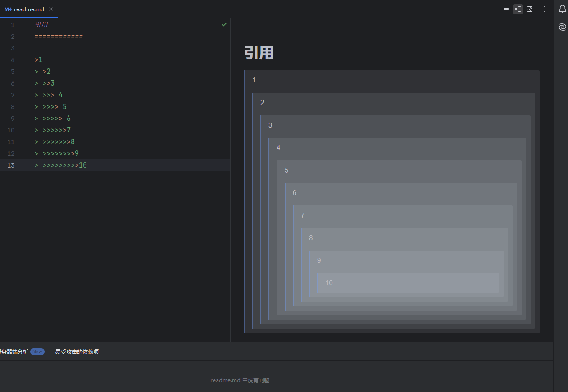This screenshot has height=392, width=568.
Task: Select the editor and preview split view
Action: coord(518,9)
